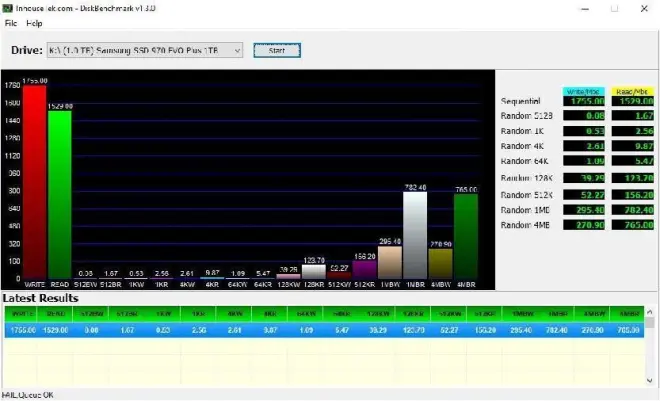Click the red sequential WRITE bar
The image size is (660, 401).
coord(34,182)
